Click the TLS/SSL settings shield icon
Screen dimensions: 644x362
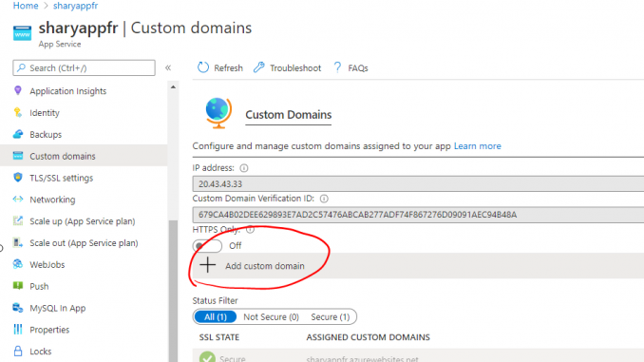coord(18,178)
